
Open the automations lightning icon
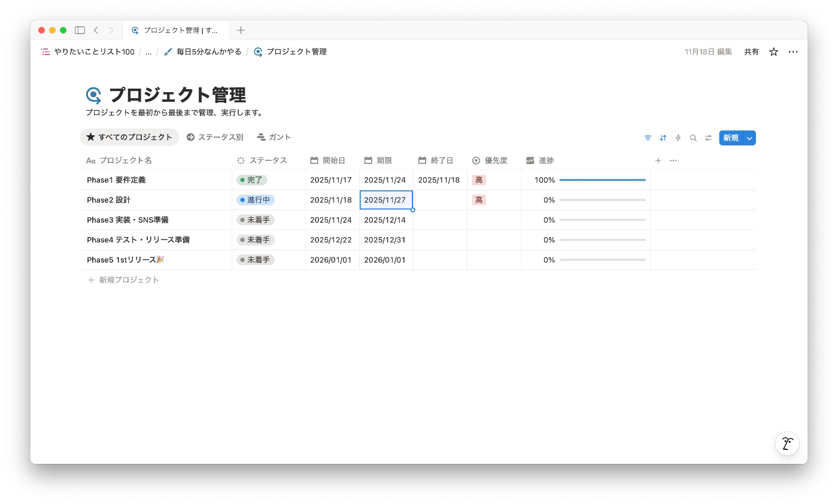click(678, 138)
